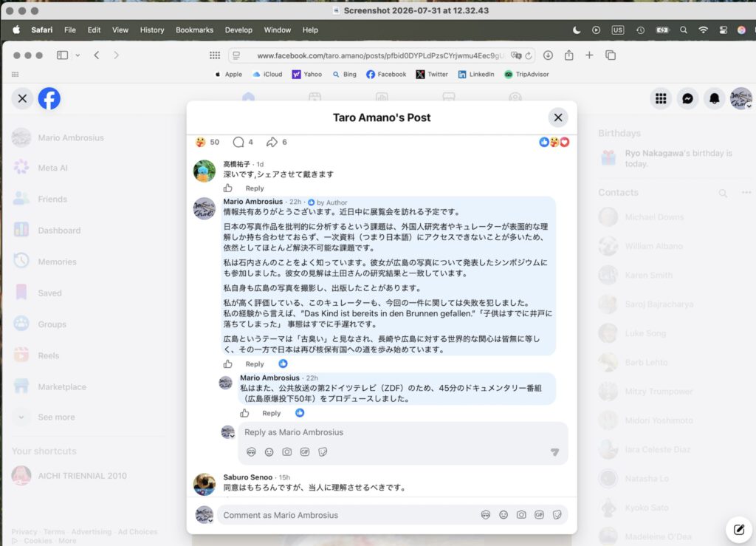Open Contacts options three dots
Screen dimensions: 756x546
746,192
